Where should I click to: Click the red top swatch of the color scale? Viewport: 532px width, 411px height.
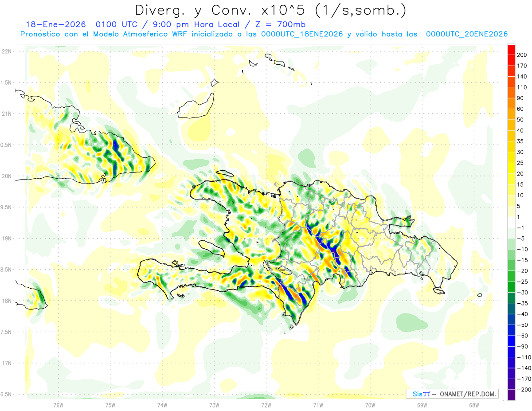(x=511, y=49)
